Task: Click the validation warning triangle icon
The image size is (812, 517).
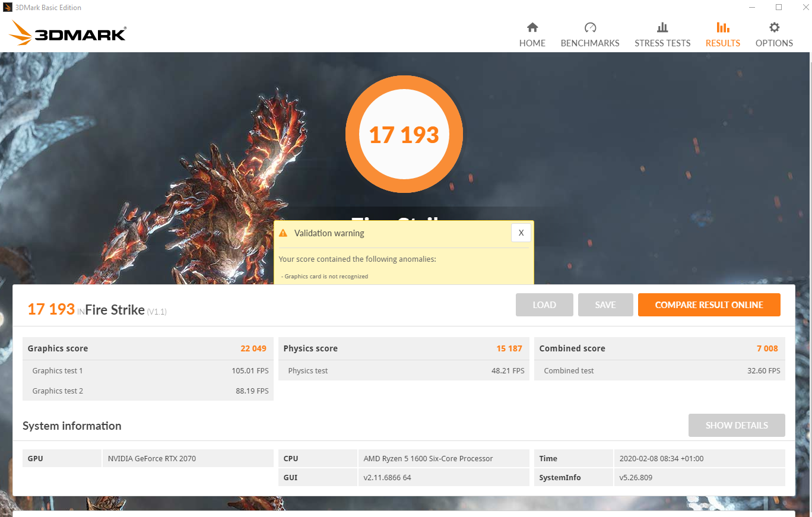Action: click(x=283, y=233)
